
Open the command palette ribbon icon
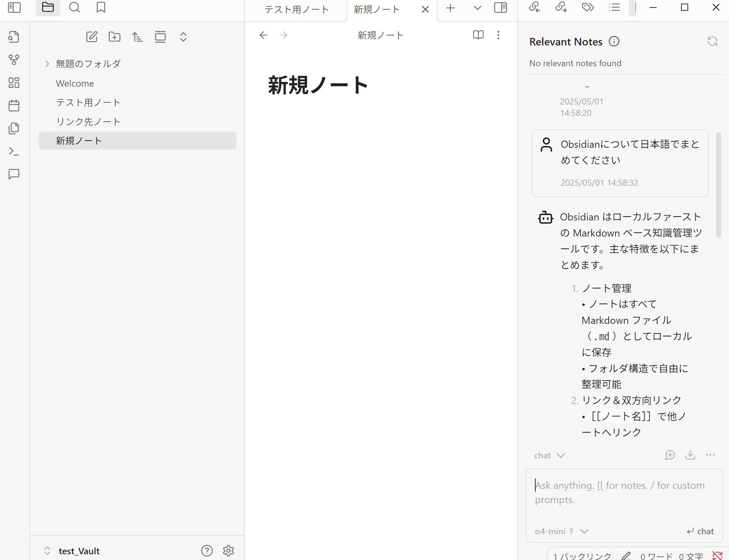(14, 151)
